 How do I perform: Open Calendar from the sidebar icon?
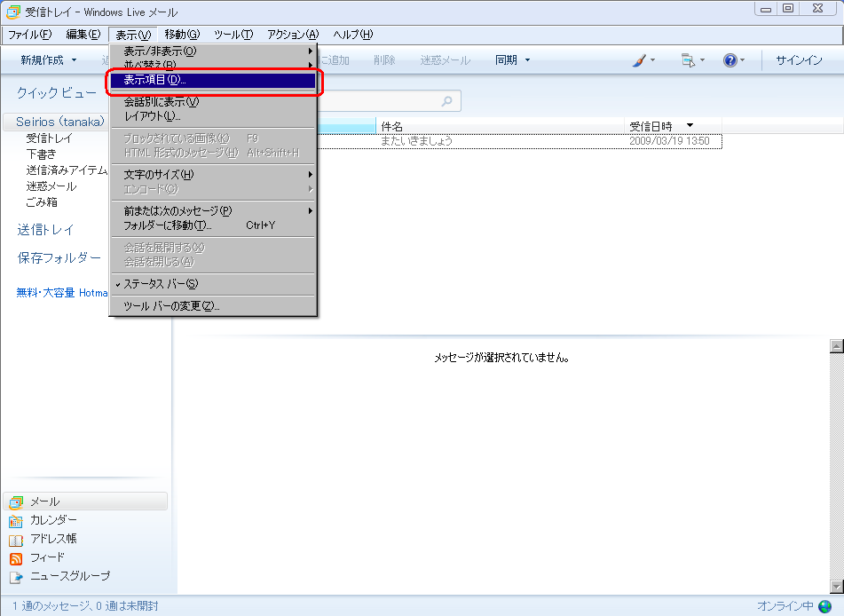coord(16,520)
